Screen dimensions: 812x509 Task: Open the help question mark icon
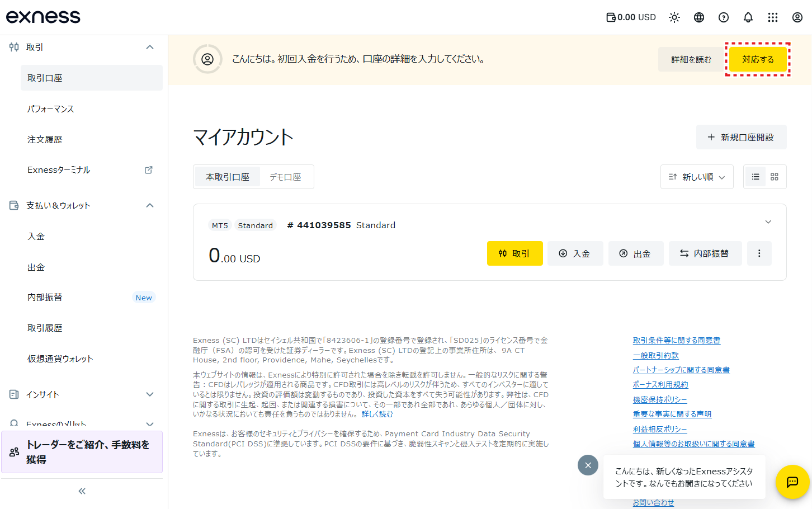point(724,17)
